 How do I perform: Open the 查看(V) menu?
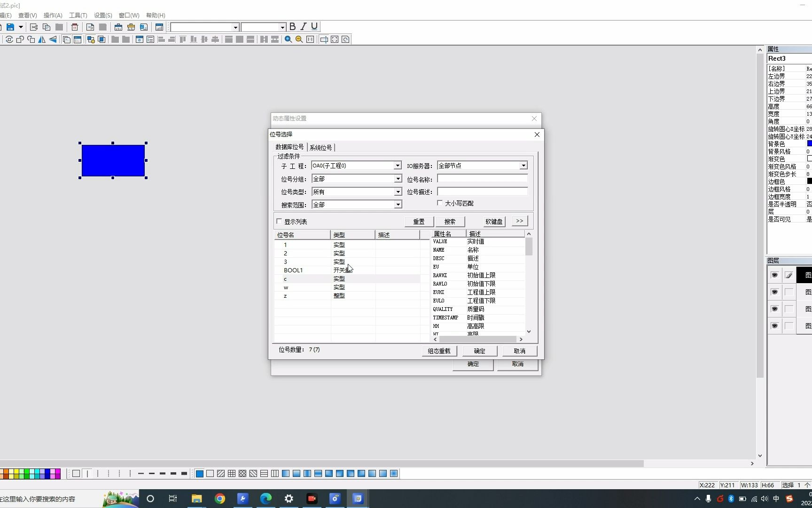coord(27,16)
